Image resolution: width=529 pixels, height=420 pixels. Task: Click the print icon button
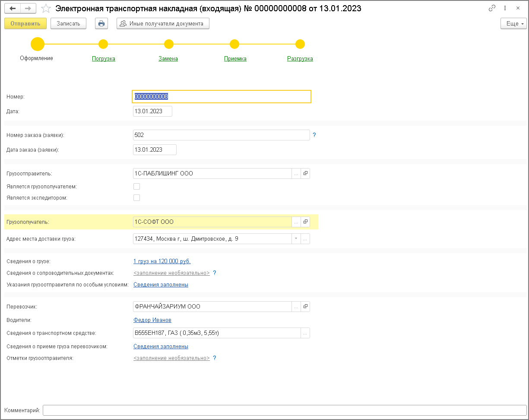(x=101, y=23)
